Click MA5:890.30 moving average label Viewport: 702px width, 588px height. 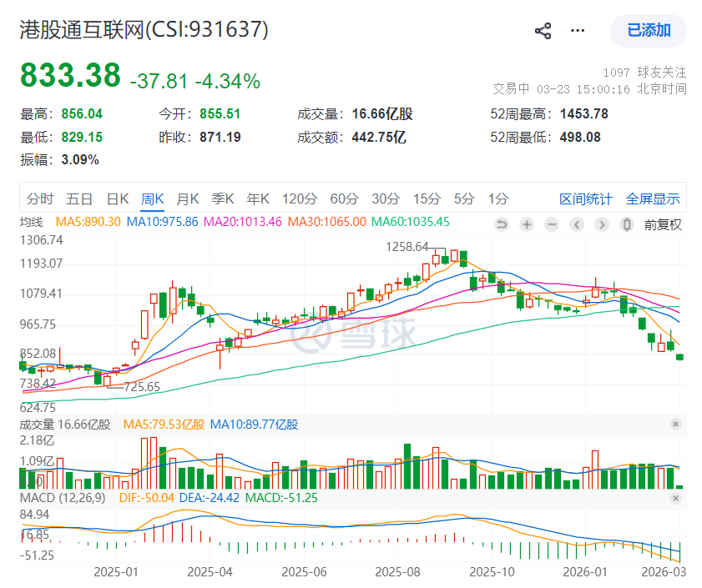tap(88, 222)
